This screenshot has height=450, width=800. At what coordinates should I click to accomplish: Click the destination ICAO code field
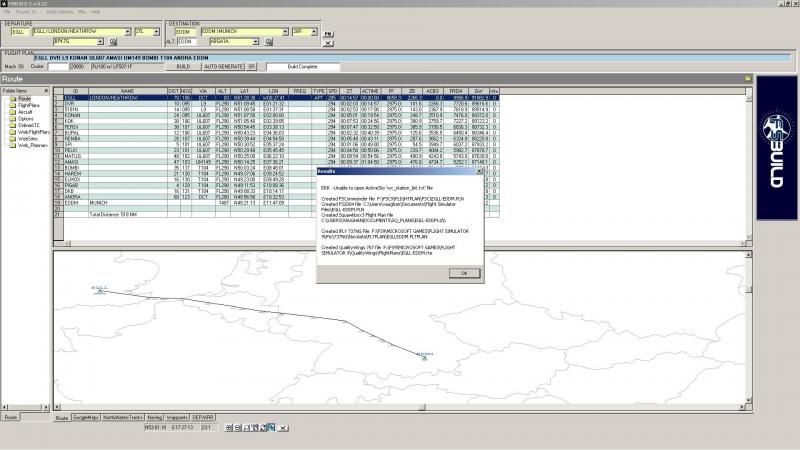click(185, 32)
